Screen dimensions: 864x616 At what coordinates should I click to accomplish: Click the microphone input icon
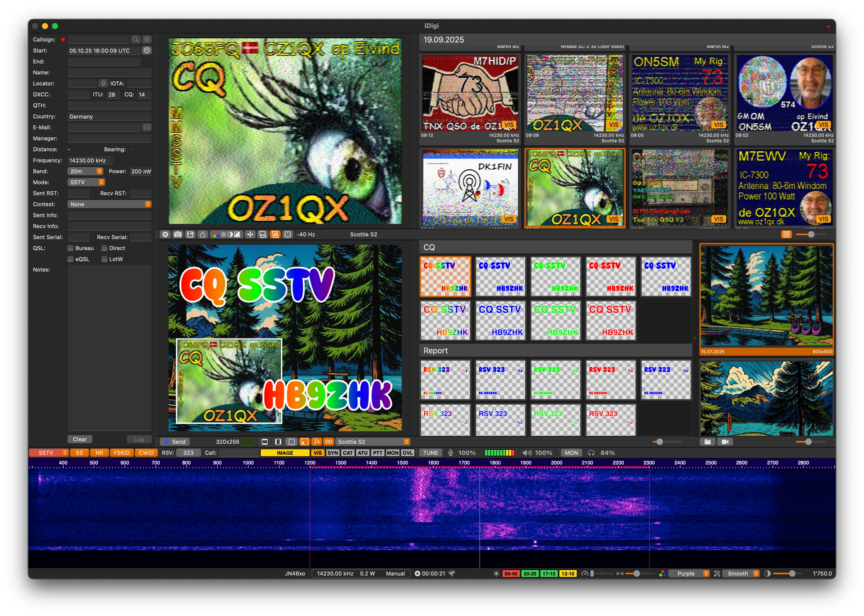[x=451, y=453]
